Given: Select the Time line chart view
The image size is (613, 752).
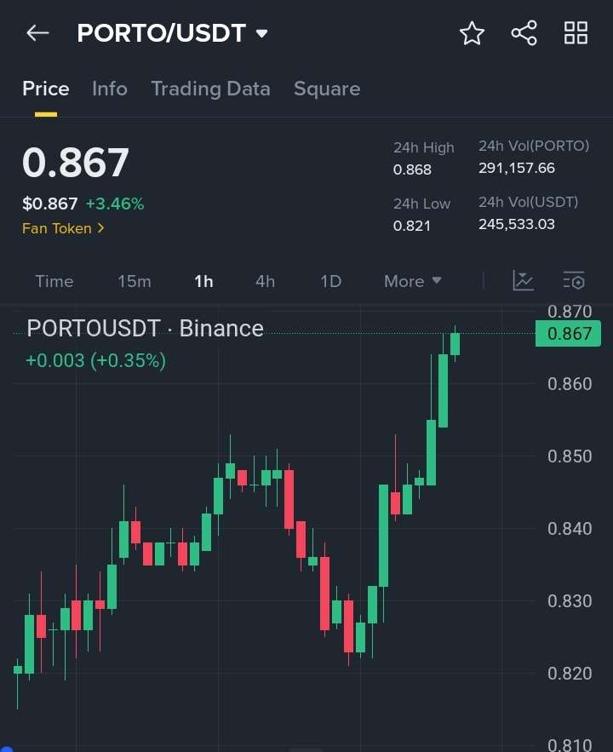Looking at the screenshot, I should point(54,281).
